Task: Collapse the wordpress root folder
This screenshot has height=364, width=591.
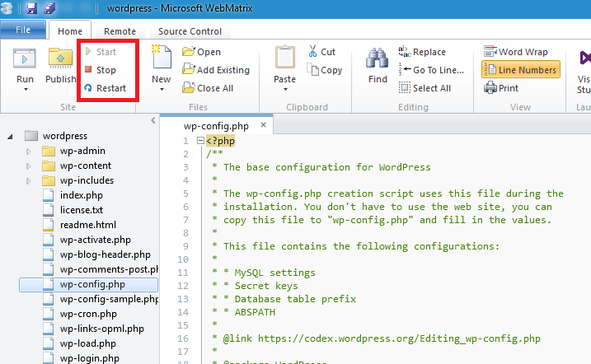Action: (x=10, y=136)
